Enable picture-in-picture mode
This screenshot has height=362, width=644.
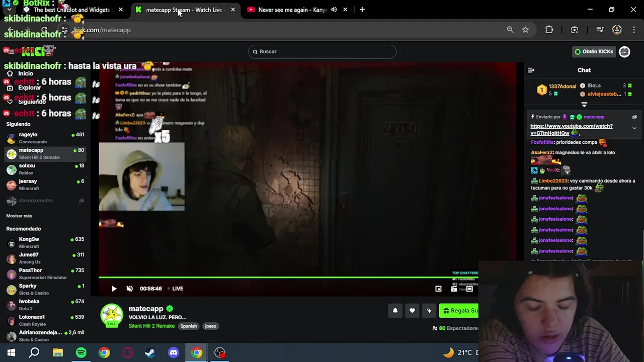tap(438, 289)
